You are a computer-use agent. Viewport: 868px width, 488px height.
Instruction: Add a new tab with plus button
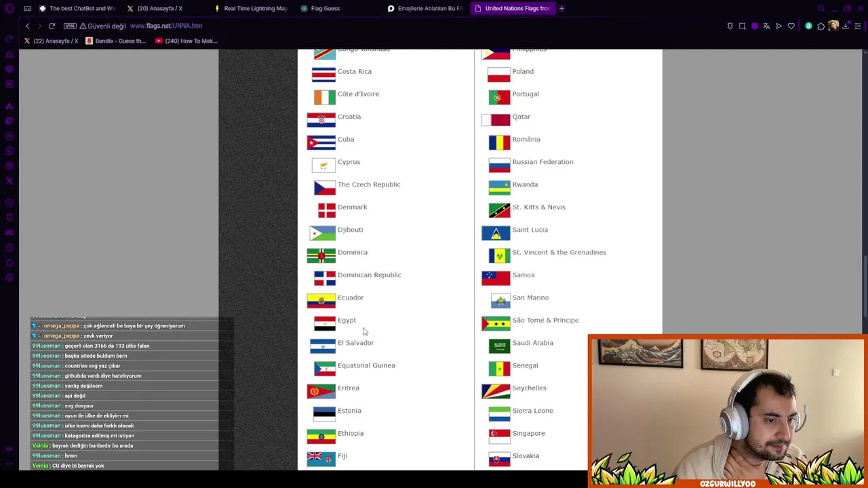tap(561, 8)
